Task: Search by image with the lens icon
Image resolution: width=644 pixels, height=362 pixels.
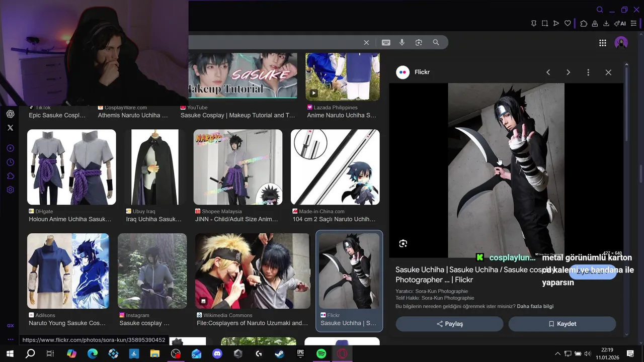Action: click(x=419, y=43)
